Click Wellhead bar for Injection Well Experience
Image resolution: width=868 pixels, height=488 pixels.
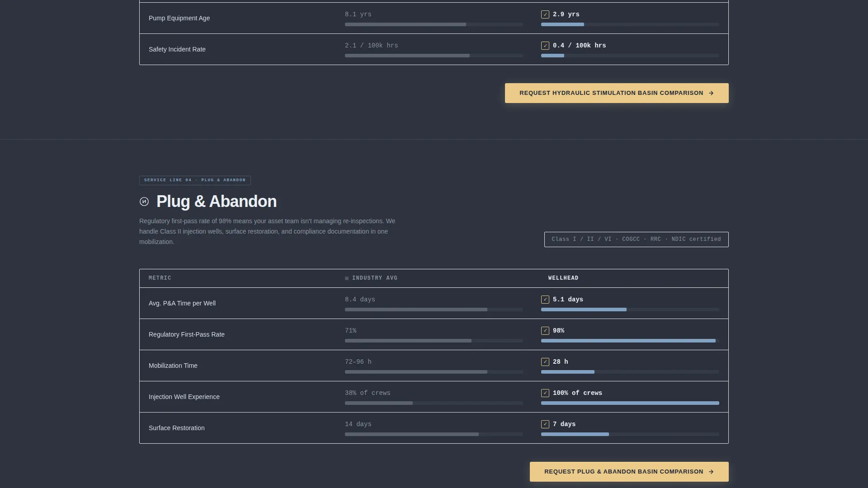tap(630, 403)
